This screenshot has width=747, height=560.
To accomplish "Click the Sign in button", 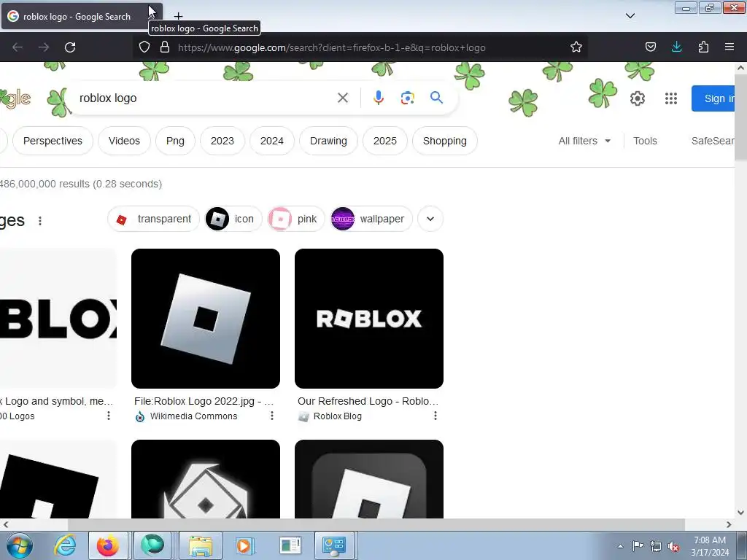I will (713, 98).
